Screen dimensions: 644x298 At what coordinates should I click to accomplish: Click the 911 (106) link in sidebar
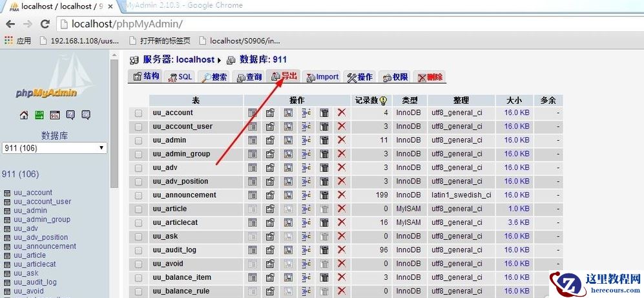[21, 175]
